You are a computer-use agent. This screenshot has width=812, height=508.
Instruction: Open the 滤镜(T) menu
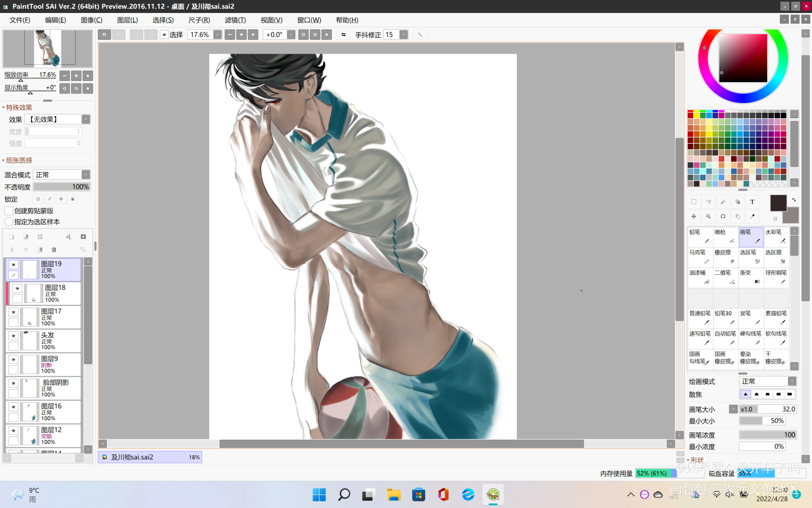[235, 20]
